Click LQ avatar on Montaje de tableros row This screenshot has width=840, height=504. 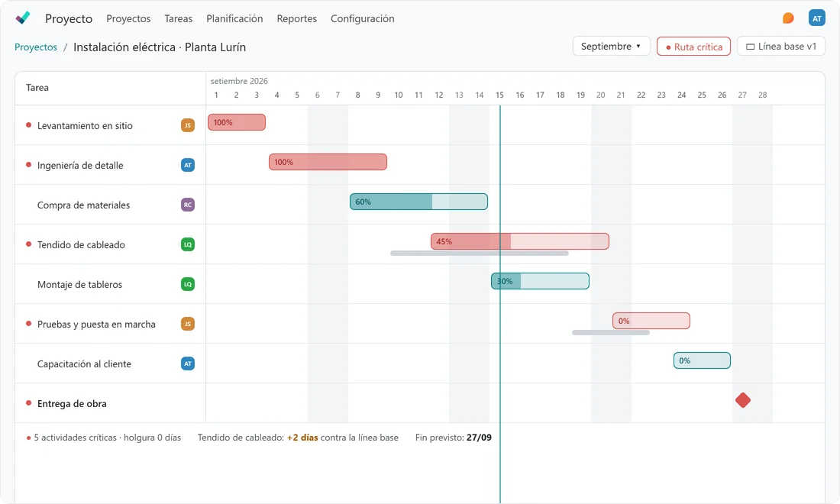188,284
